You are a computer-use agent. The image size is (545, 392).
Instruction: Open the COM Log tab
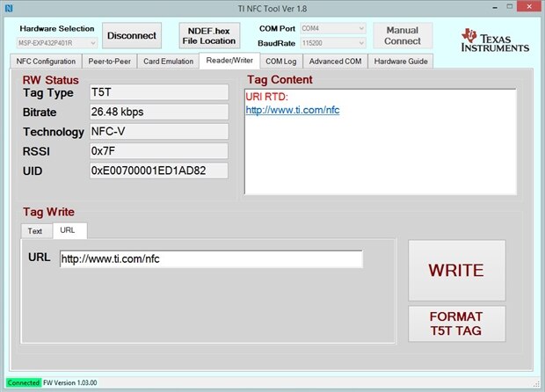[281, 62]
